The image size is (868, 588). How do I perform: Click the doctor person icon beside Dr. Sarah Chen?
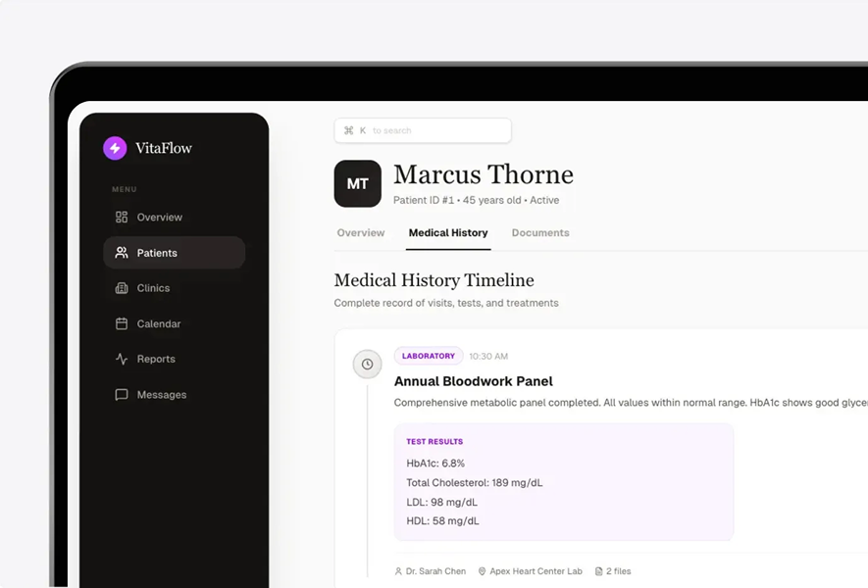point(398,571)
